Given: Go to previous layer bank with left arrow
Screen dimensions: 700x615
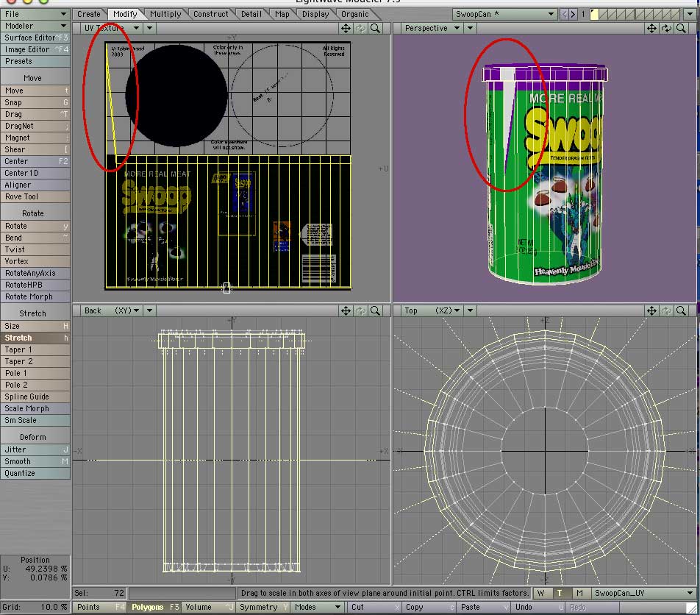Looking at the screenshot, I should pos(564,14).
